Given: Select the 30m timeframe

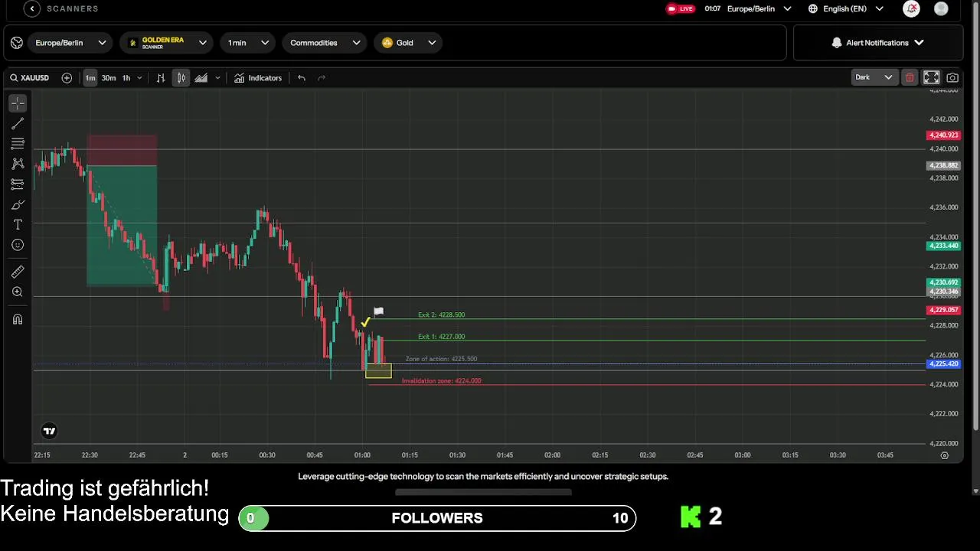Looking at the screenshot, I should click(109, 78).
